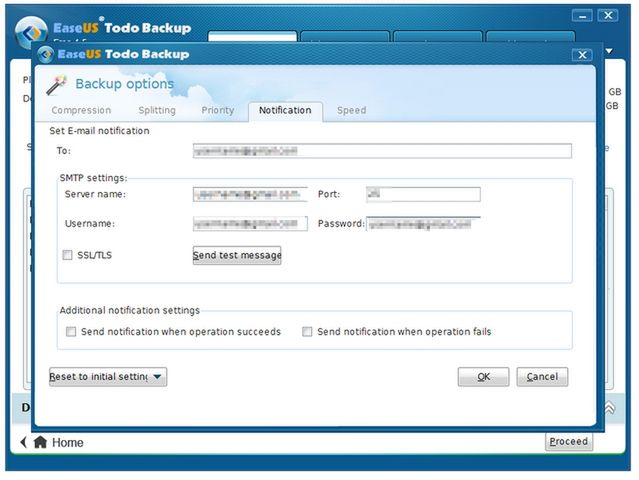
Task: Confirm with the OK button
Action: (x=483, y=377)
